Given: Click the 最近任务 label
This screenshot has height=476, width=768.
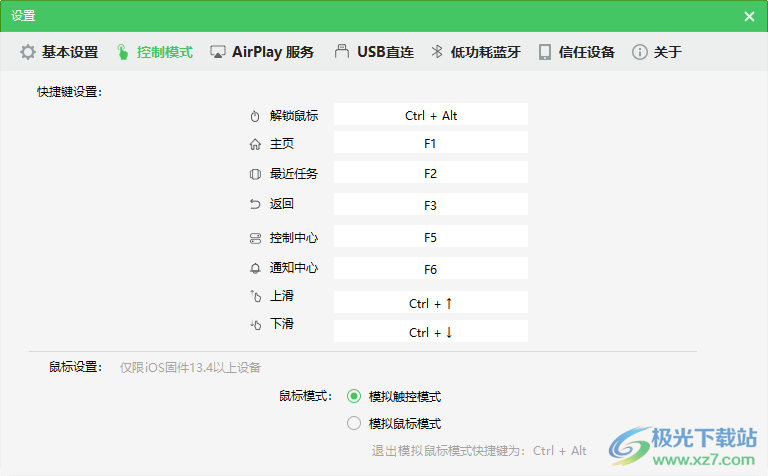Looking at the screenshot, I should coord(294,174).
